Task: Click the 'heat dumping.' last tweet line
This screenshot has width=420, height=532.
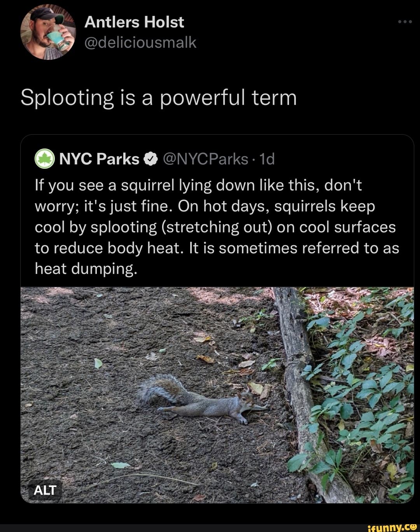Action: pos(86,269)
